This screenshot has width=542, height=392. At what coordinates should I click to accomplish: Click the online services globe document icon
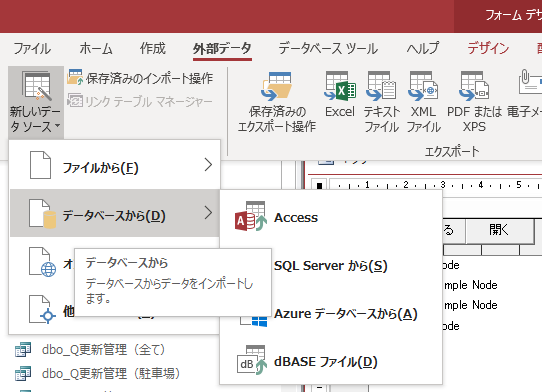[x=42, y=262]
